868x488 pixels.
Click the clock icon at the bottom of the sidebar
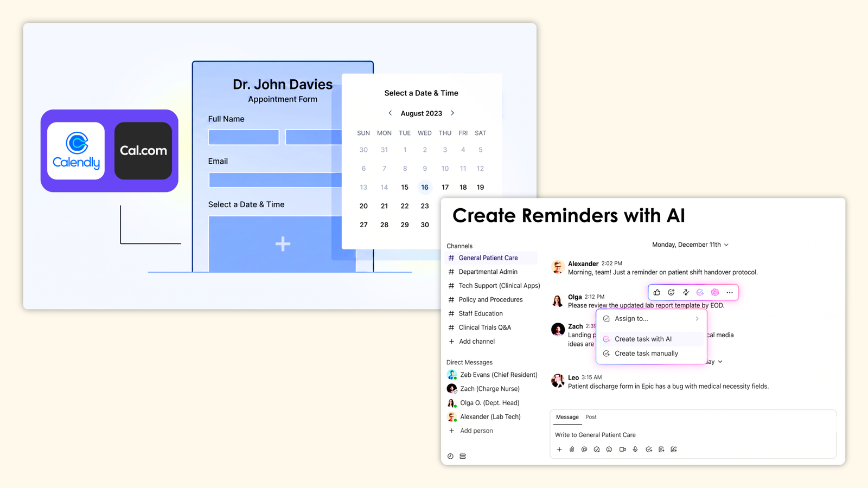450,457
